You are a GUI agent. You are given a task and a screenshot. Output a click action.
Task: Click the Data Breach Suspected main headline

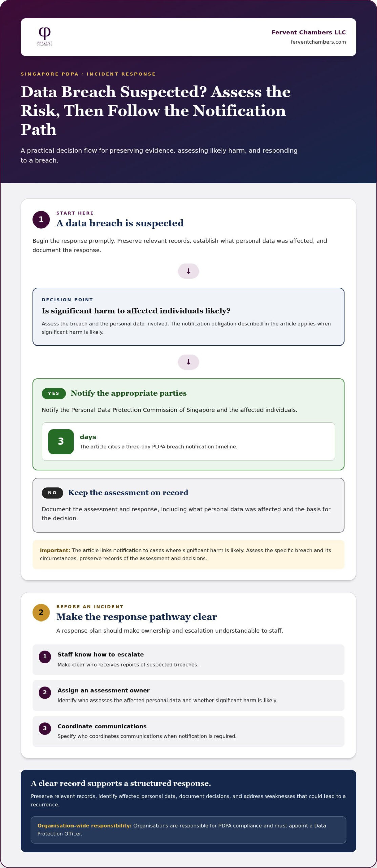156,111
